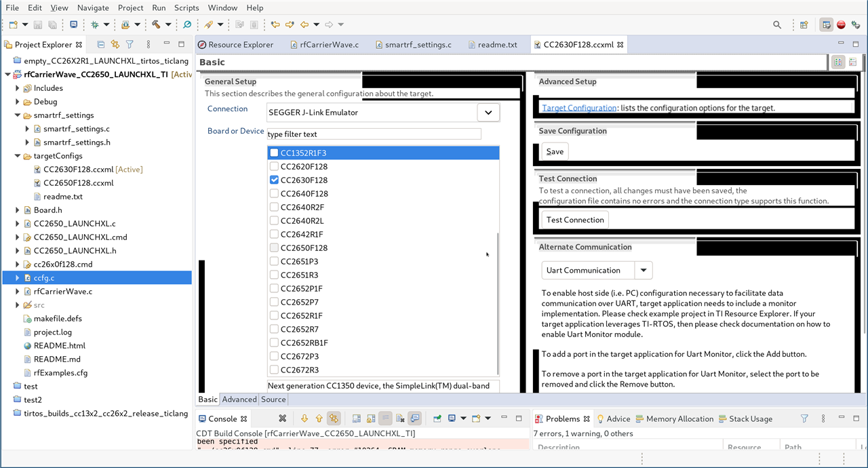This screenshot has height=468, width=868.
Task: Check the CC2651P3 device checkbox
Action: click(x=274, y=261)
